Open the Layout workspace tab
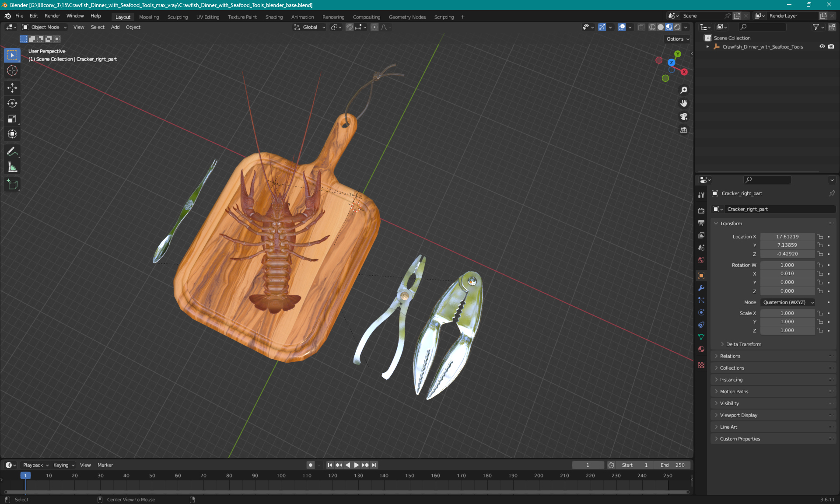This screenshot has height=504, width=840. coord(122,16)
